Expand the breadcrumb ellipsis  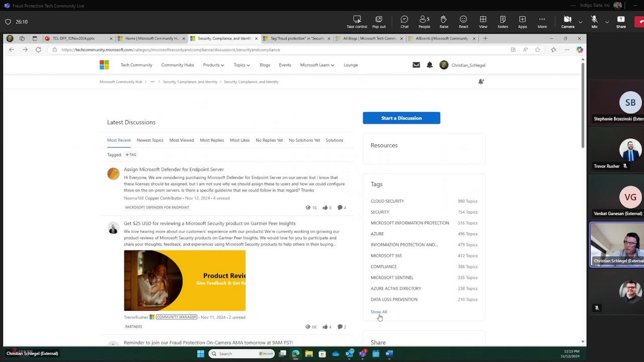pyautogui.click(x=152, y=81)
